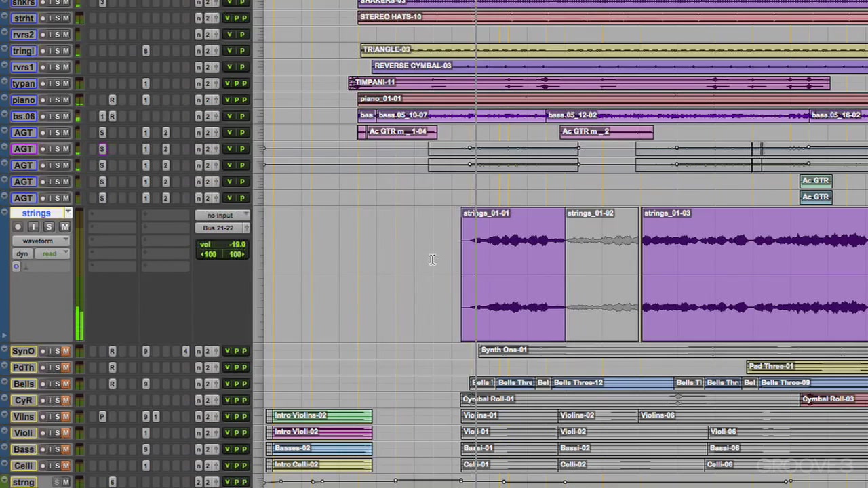Record-enable the Celli track
This screenshot has width=868, height=488.
(43, 466)
